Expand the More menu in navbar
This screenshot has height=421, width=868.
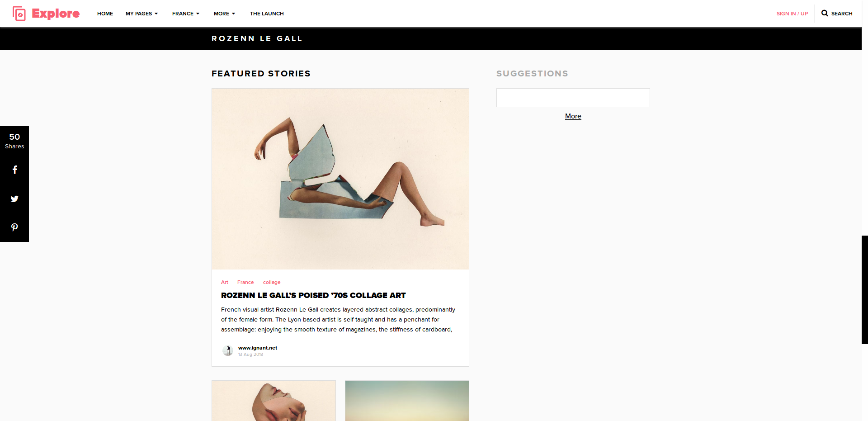pyautogui.click(x=224, y=14)
